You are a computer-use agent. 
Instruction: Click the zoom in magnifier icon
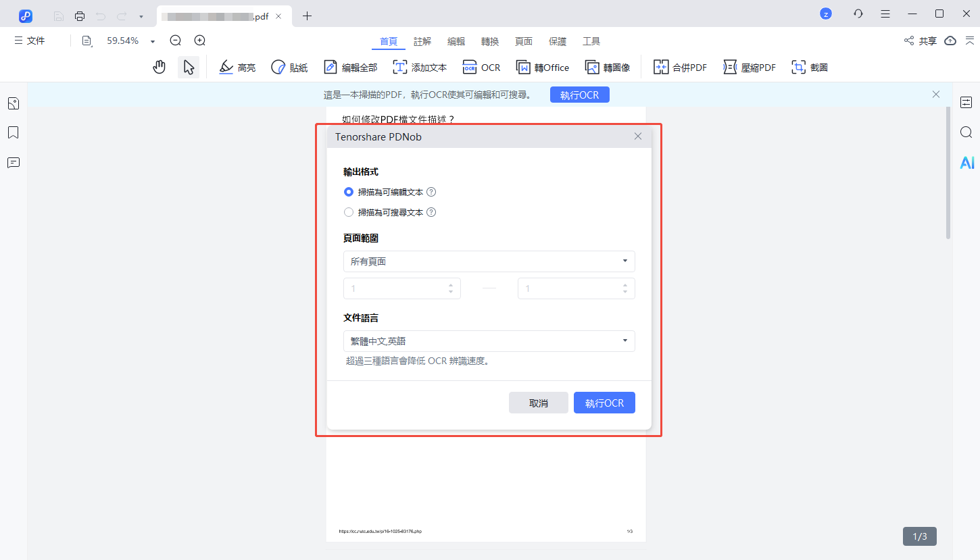click(199, 41)
